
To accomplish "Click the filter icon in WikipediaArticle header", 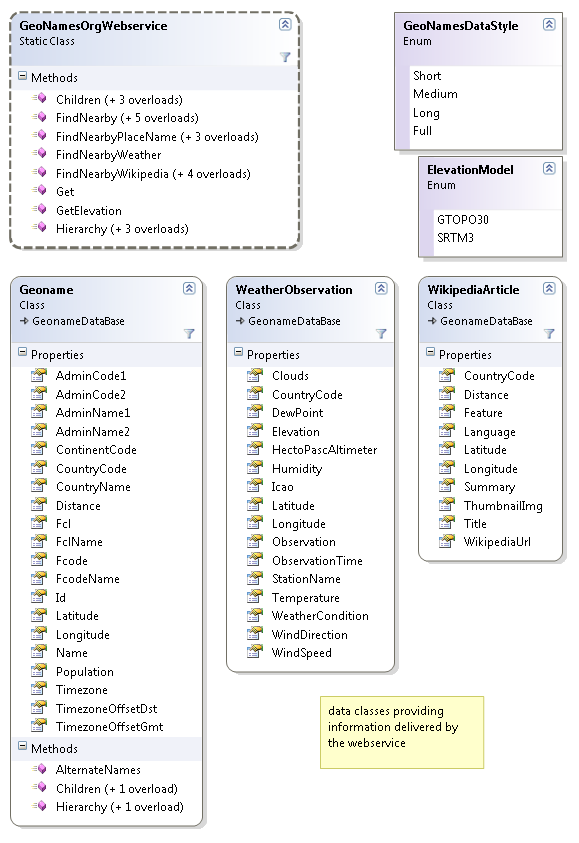I will (549, 334).
